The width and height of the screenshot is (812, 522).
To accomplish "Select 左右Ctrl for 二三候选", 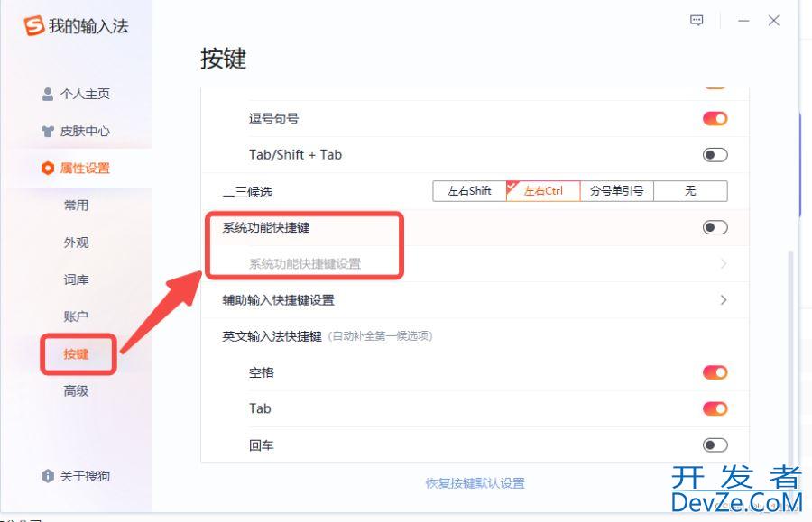I will [x=543, y=191].
